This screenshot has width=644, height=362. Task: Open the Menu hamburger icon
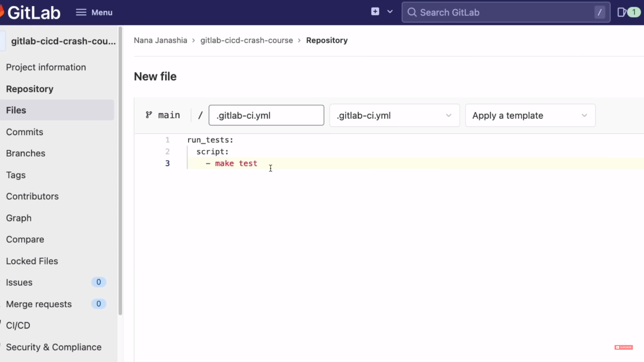click(81, 12)
